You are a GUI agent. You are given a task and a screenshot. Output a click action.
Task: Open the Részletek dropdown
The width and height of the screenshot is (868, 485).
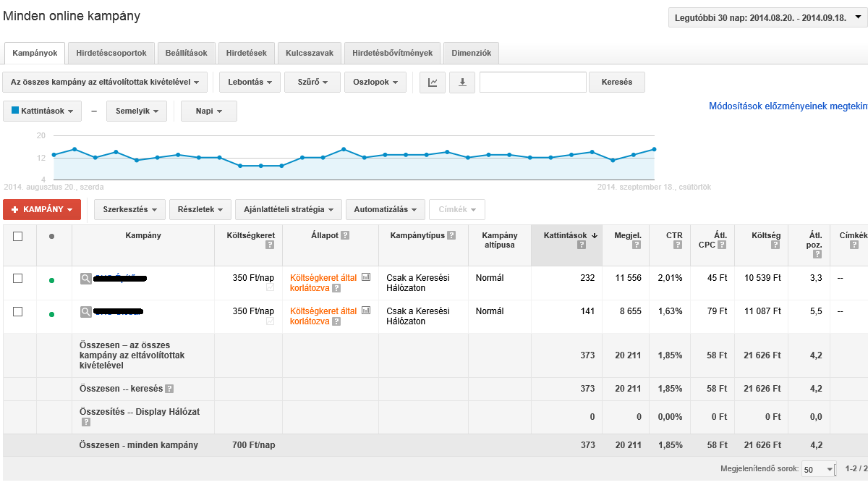200,209
